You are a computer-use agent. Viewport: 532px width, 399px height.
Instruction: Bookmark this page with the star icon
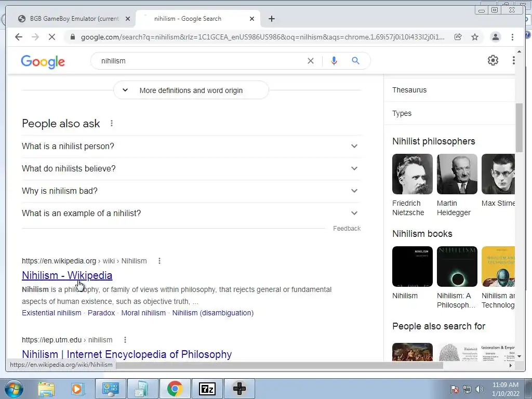tap(475, 37)
